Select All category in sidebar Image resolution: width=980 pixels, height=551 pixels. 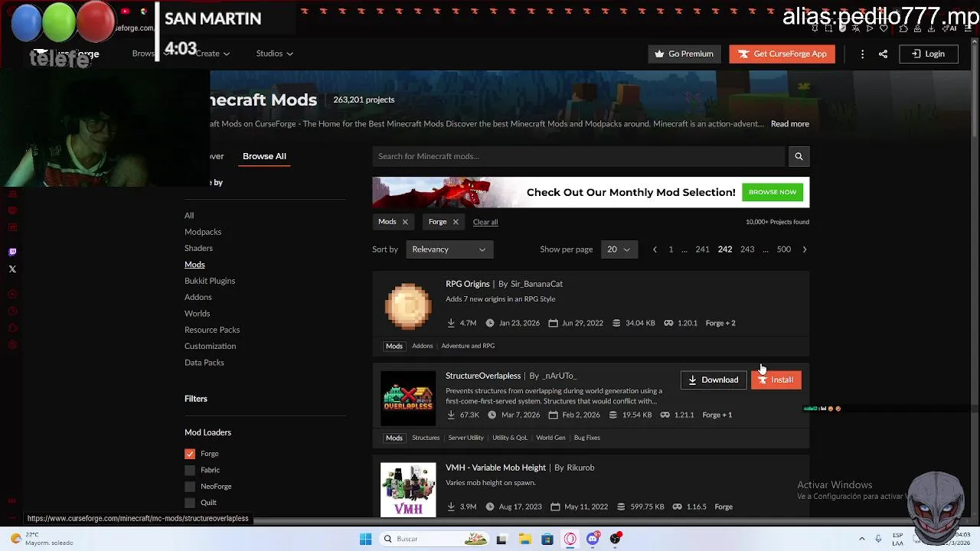(x=189, y=216)
